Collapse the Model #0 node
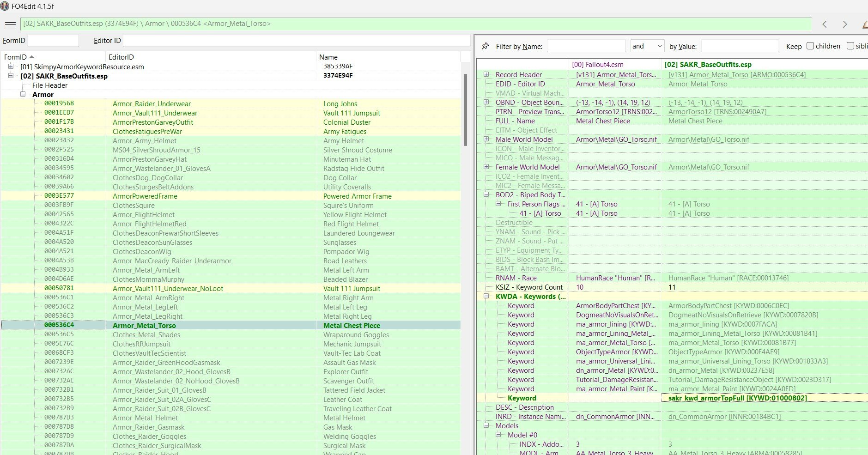The image size is (868, 455). (498, 435)
